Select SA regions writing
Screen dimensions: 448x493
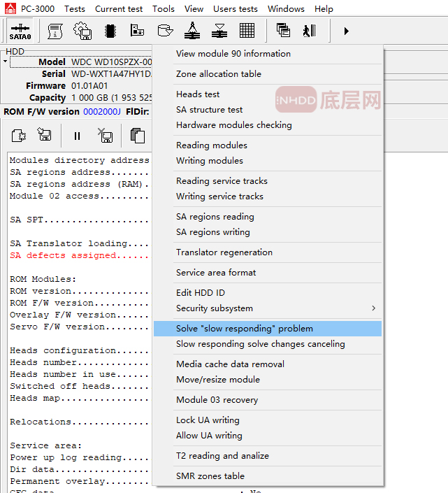click(268, 232)
